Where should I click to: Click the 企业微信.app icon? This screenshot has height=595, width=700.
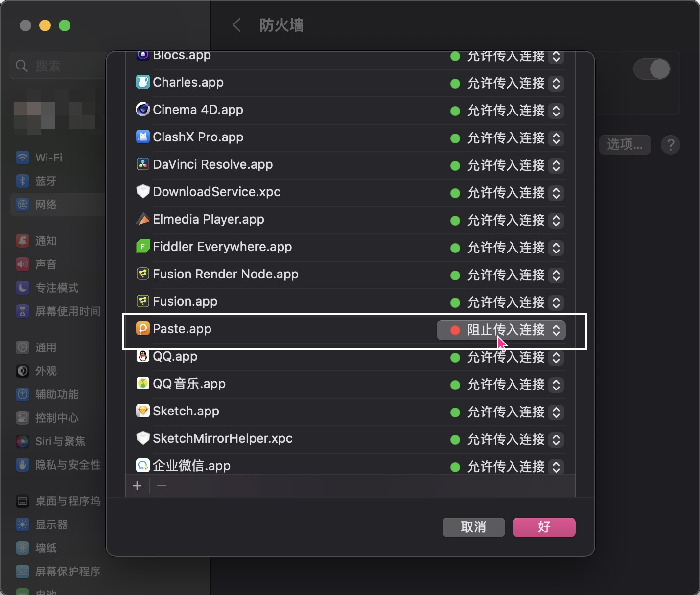pyautogui.click(x=142, y=465)
